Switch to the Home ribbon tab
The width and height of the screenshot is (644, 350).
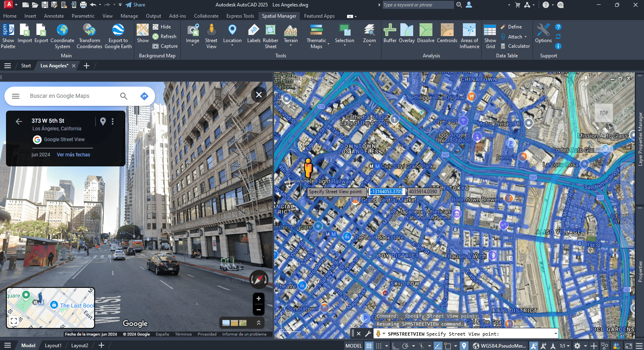click(10, 16)
